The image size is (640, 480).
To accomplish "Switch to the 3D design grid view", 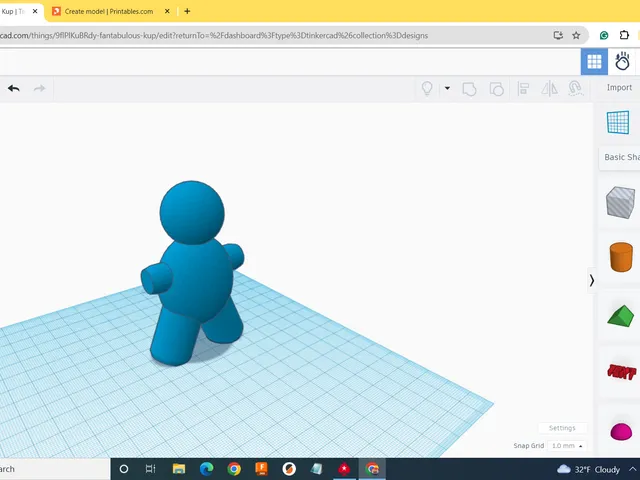I will [594, 62].
